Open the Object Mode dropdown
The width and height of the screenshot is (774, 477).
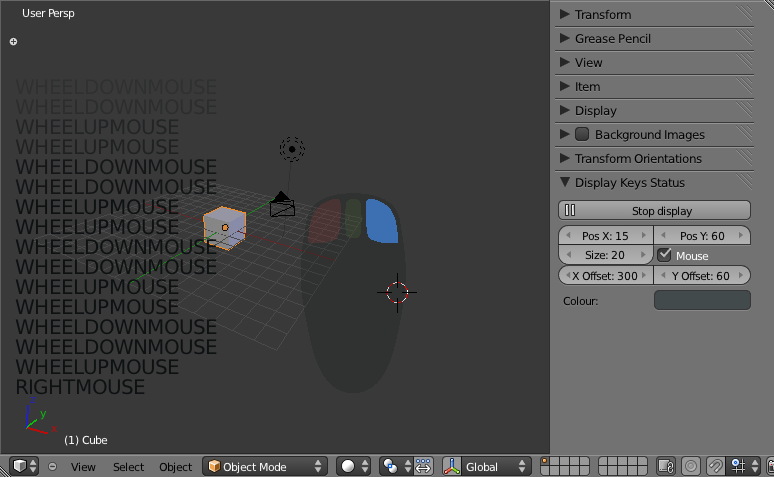click(265, 466)
